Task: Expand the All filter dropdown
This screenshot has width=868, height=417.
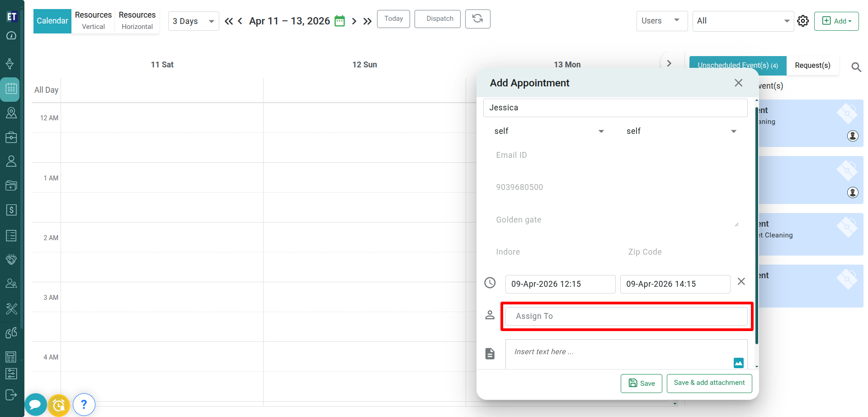Action: pyautogui.click(x=742, y=21)
